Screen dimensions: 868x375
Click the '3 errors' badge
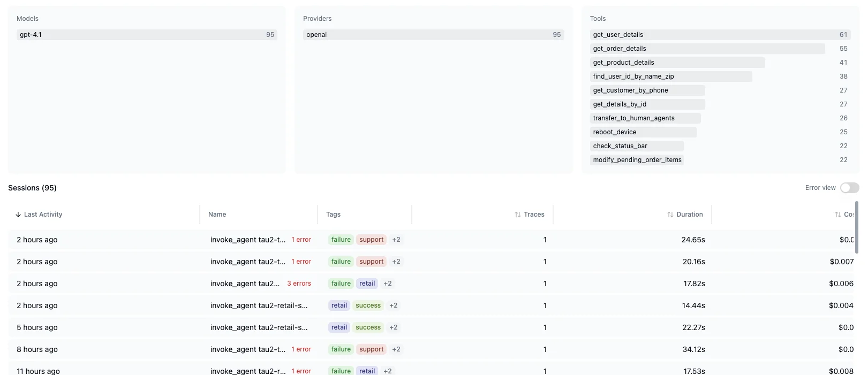coord(299,284)
